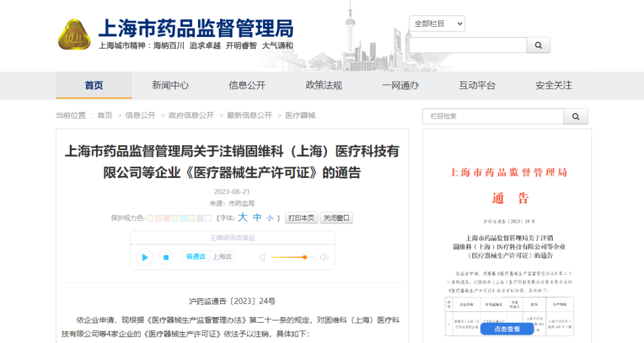Image resolution: width=644 pixels, height=343 pixels.
Task: Select 中 font size option
Action: pyautogui.click(x=256, y=217)
